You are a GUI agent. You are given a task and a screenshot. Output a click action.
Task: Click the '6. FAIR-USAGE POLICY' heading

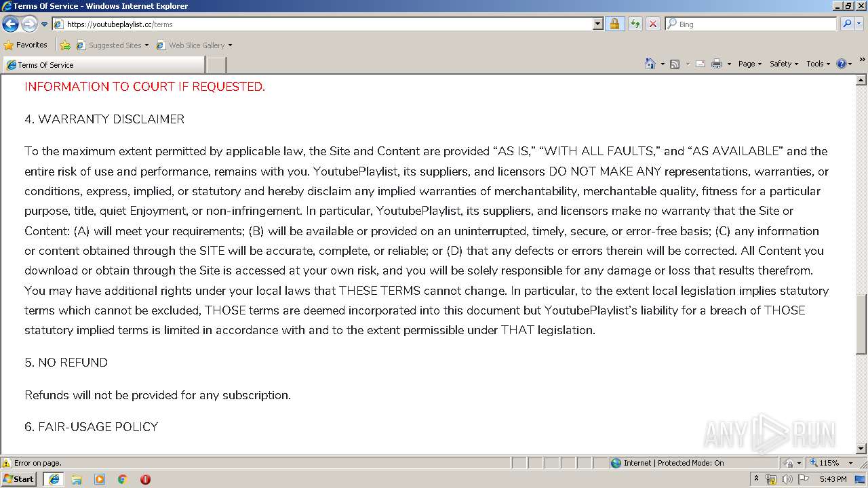coord(92,427)
